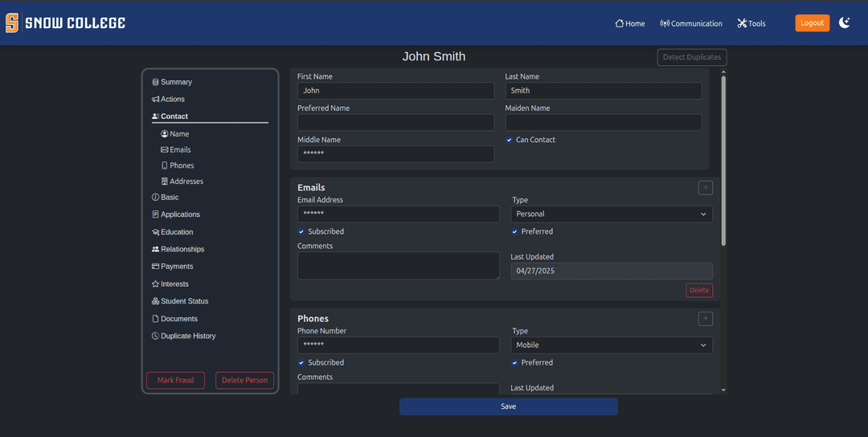The height and width of the screenshot is (437, 868).
Task: Click the Detect Duplicates button
Action: pos(691,57)
